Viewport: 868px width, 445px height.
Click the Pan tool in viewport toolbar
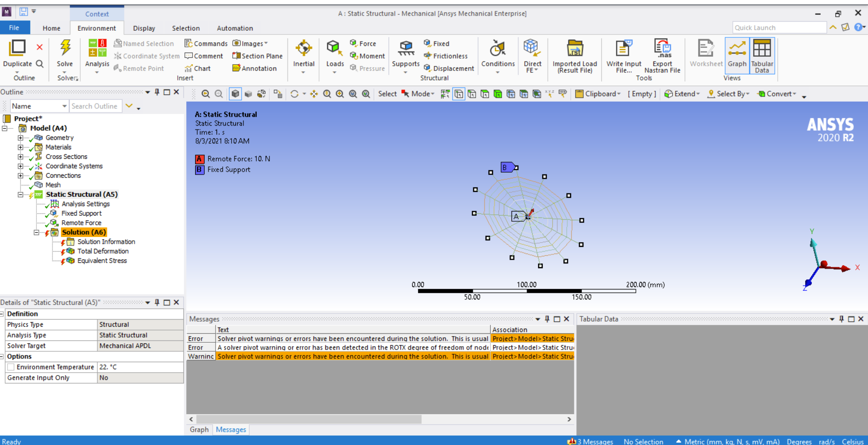point(314,94)
